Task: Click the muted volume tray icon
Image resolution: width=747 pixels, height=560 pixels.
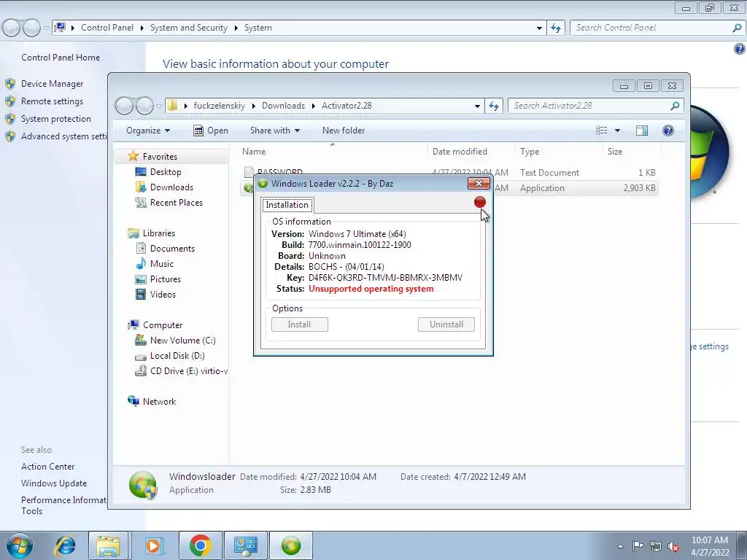Action: pyautogui.click(x=673, y=547)
